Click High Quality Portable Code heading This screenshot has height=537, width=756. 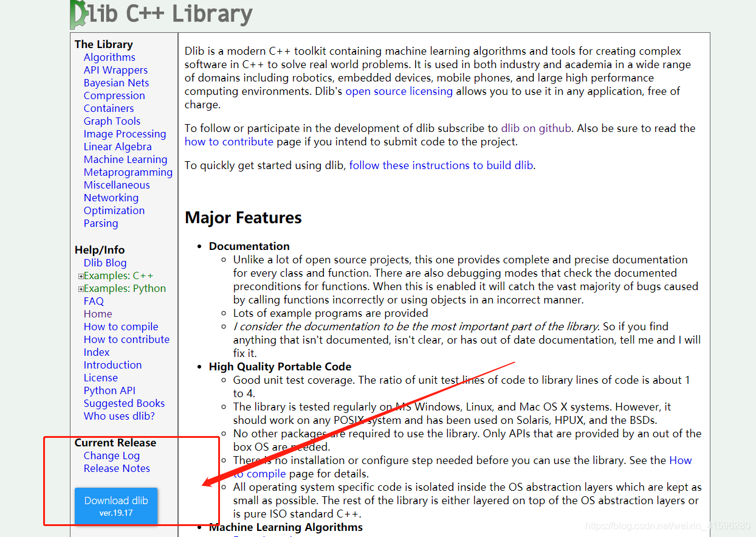[x=280, y=367]
